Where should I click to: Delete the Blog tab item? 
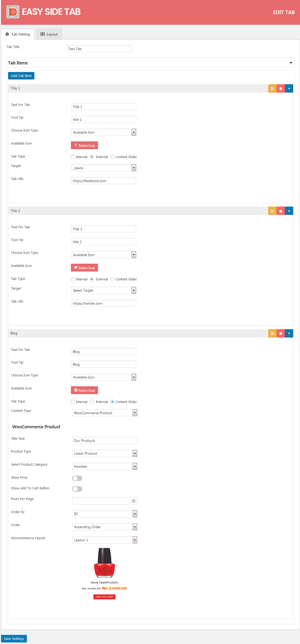(280, 333)
